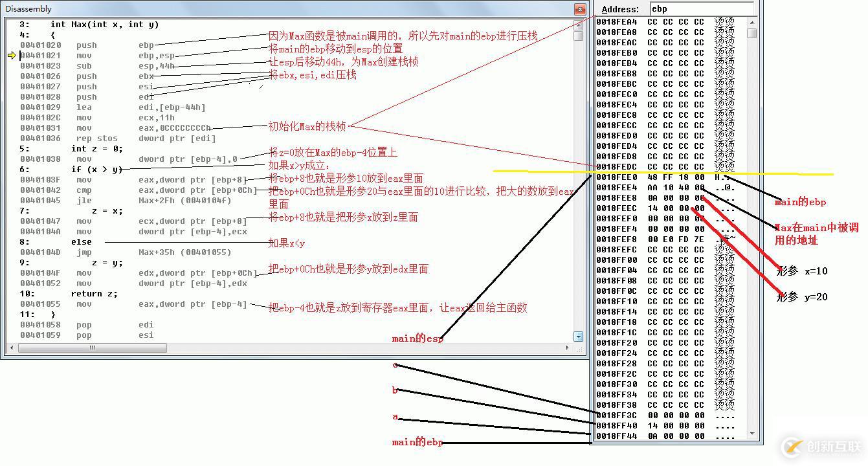Click Memory window scrollbar down arrow
The height and width of the screenshot is (466, 868).
(x=751, y=434)
